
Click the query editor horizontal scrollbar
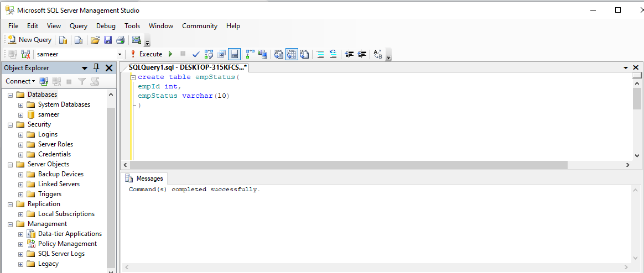[x=349, y=165]
